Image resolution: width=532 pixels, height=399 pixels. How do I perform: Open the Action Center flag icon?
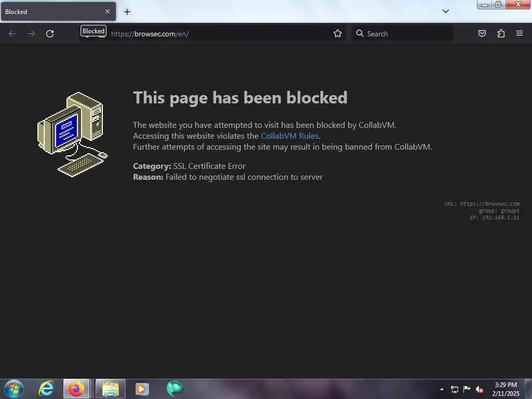coord(467,389)
